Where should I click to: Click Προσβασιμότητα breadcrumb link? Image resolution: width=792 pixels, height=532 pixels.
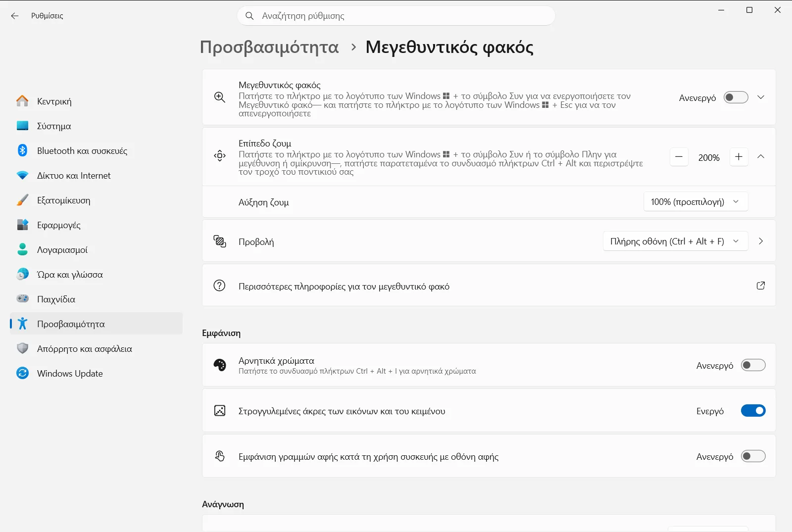[x=269, y=47]
